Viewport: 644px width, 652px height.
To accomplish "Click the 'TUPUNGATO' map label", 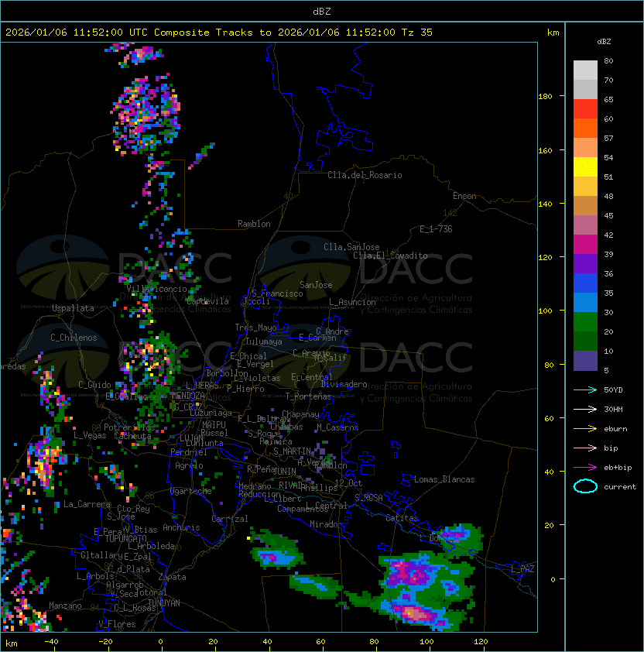I will pyautogui.click(x=125, y=538).
